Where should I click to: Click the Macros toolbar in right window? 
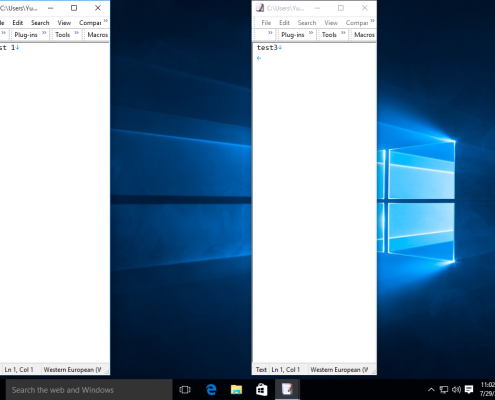click(x=364, y=35)
